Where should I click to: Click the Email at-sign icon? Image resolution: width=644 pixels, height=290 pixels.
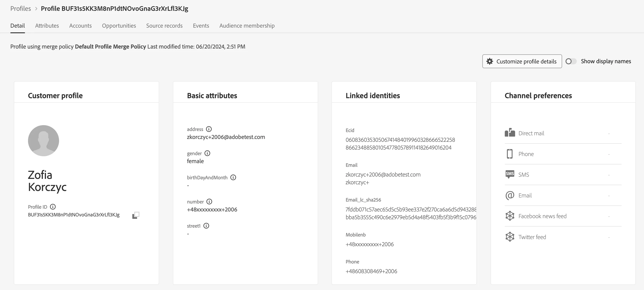[x=510, y=195]
